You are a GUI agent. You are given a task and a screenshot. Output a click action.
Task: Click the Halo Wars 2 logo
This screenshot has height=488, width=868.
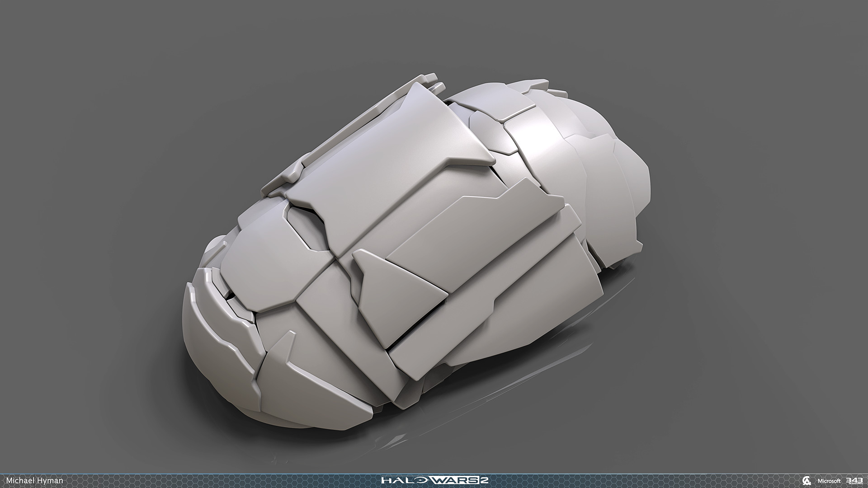point(434,480)
